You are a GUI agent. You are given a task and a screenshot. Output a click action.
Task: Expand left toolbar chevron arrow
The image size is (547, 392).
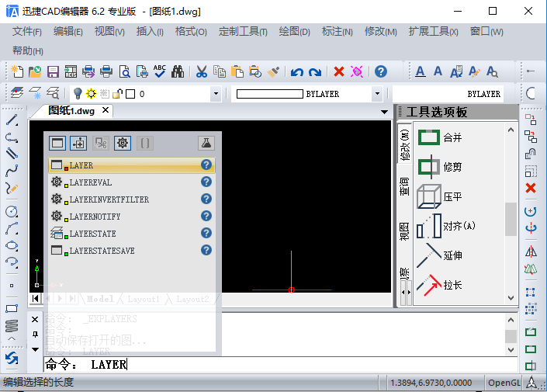coord(12,338)
